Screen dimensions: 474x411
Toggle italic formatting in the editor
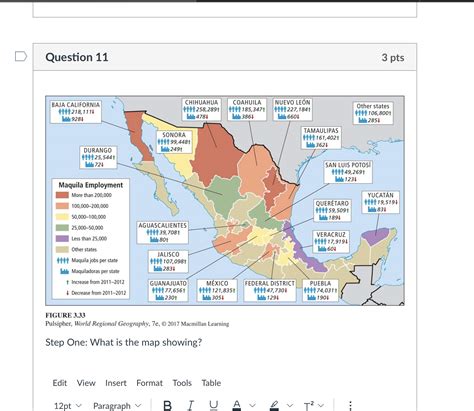[190, 406]
